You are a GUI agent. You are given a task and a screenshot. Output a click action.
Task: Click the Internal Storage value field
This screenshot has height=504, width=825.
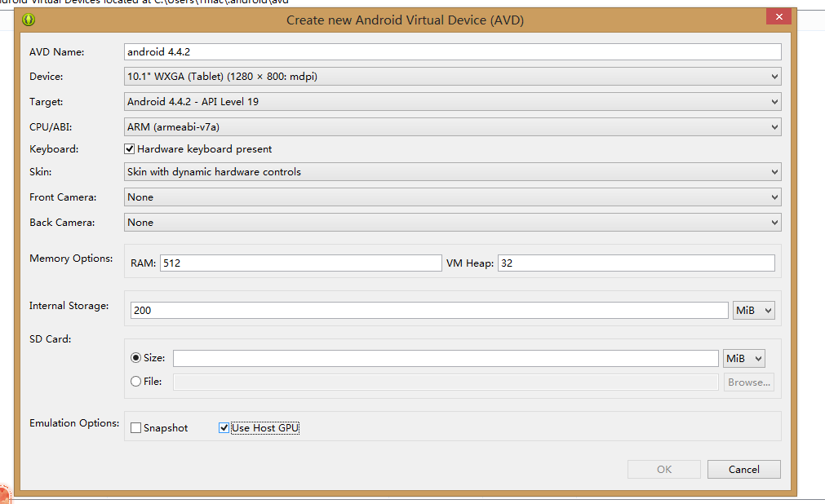[x=429, y=311]
